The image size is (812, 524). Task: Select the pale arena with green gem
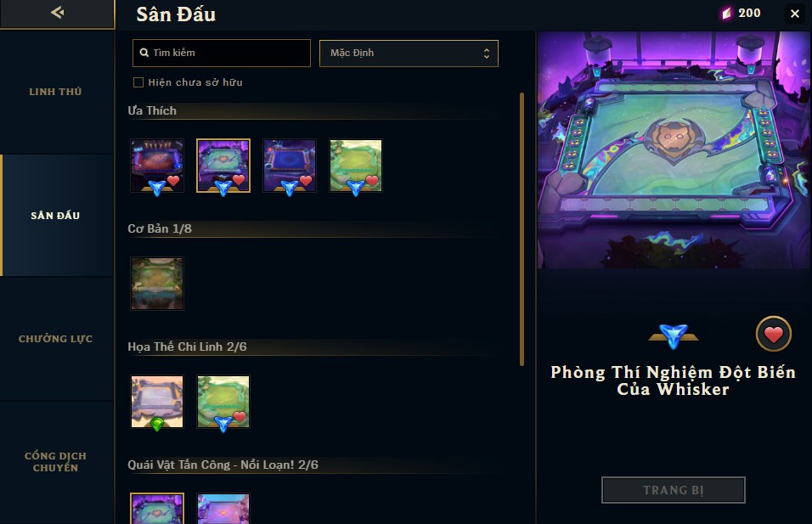click(157, 402)
